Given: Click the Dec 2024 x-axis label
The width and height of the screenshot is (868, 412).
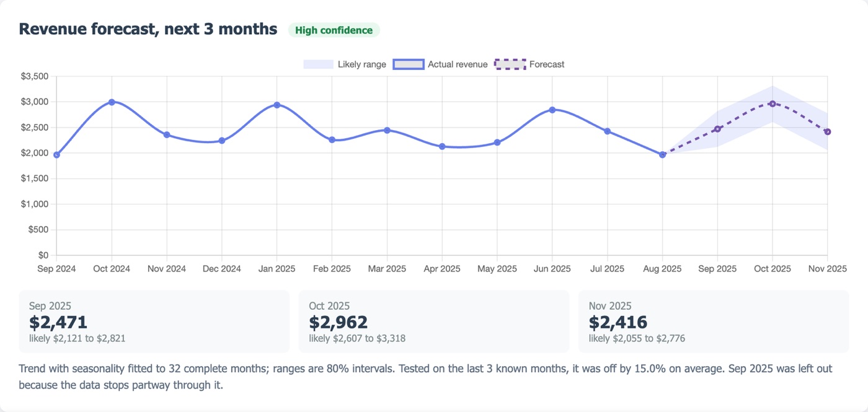Looking at the screenshot, I should pos(222,269).
